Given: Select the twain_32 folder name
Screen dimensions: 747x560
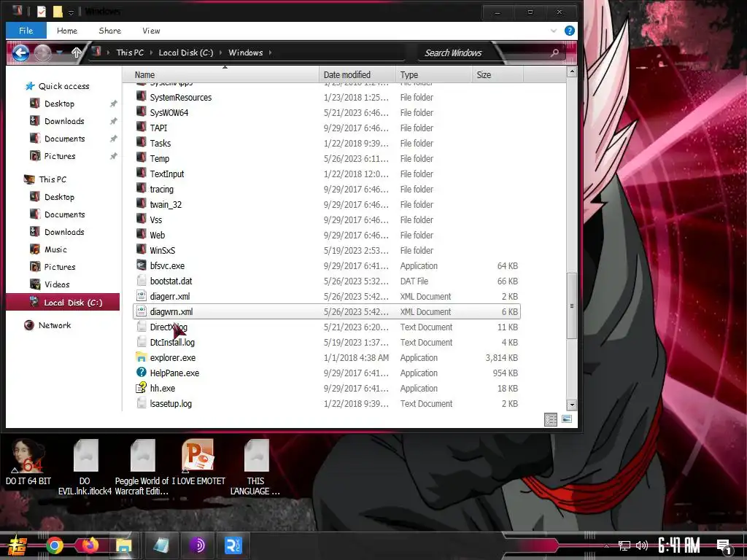Looking at the screenshot, I should tap(166, 204).
